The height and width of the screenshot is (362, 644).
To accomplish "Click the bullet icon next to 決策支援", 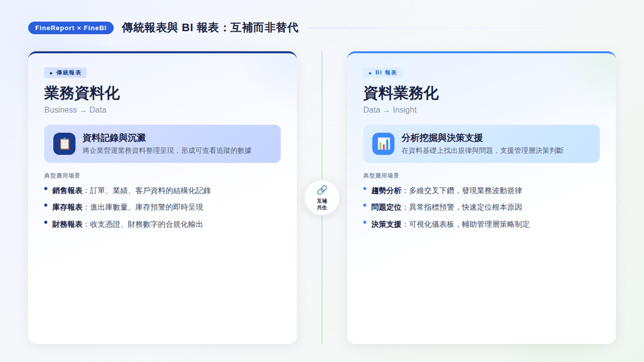I will point(365,223).
